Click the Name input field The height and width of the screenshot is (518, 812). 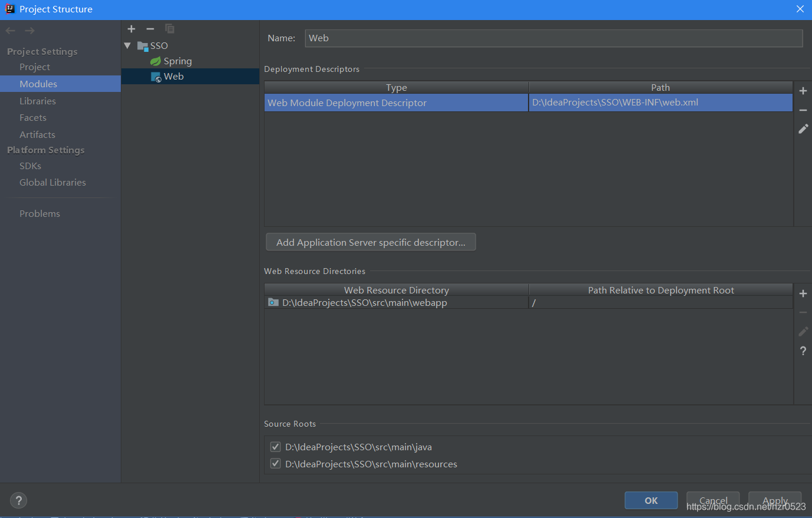point(554,38)
